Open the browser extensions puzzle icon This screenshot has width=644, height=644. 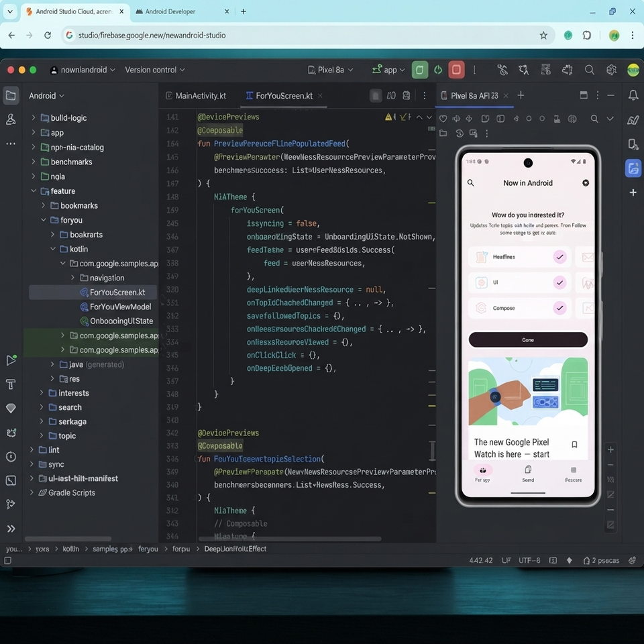(586, 36)
